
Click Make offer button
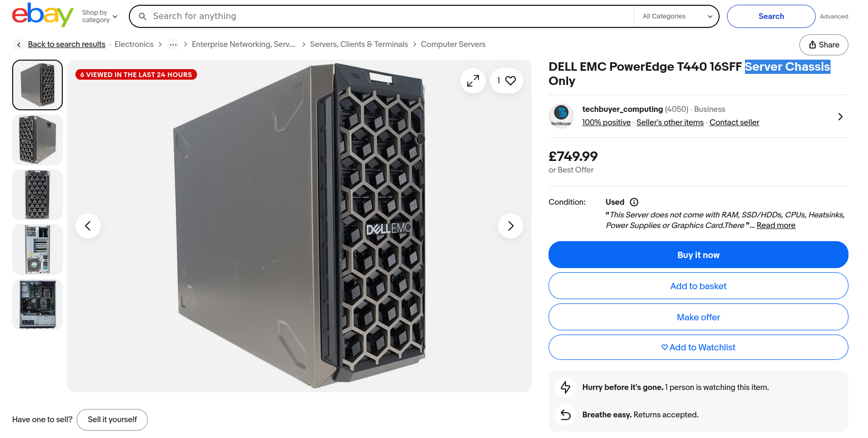699,317
